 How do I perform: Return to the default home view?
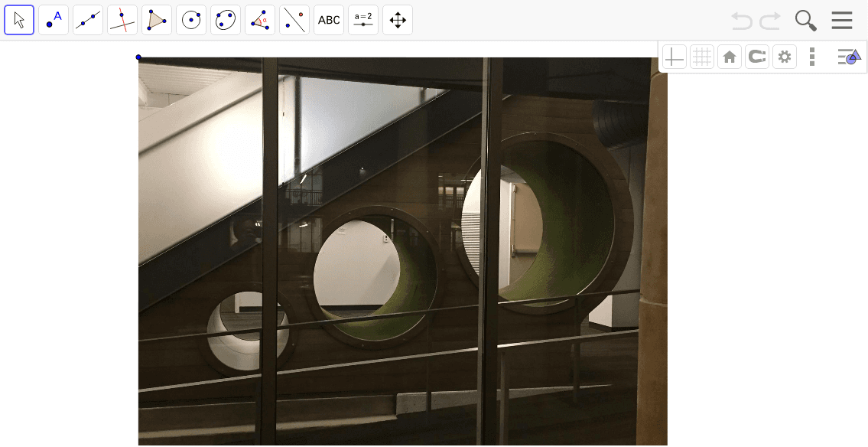coord(729,57)
